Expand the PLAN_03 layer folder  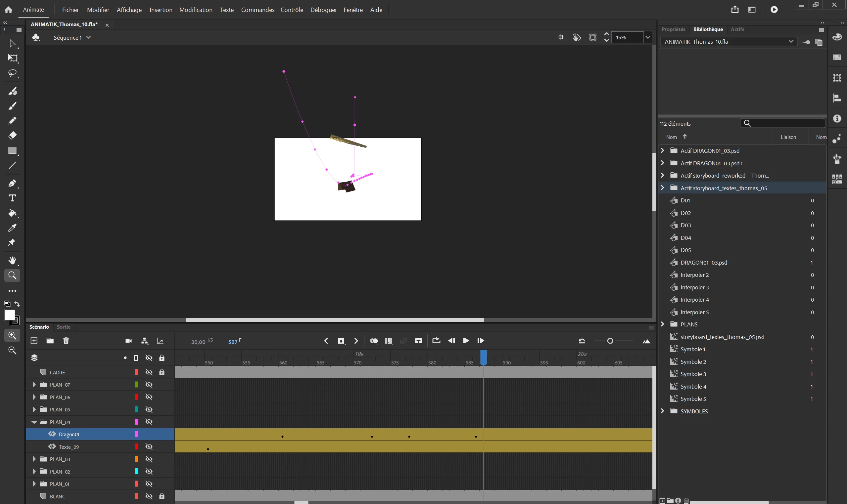click(x=34, y=459)
